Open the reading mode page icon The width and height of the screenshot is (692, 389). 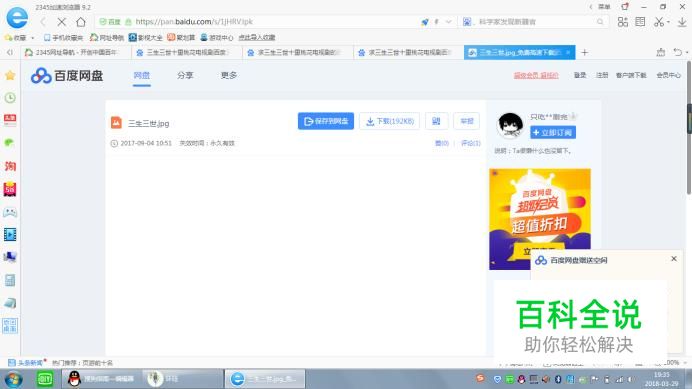(x=640, y=22)
